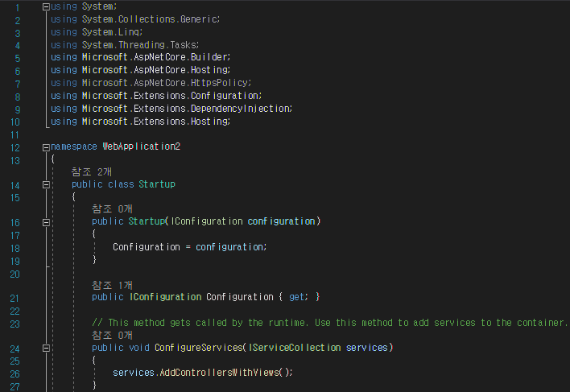570x392 pixels.
Task: Open the '참조 2개' references link above the Startup class
Action: click(92, 171)
